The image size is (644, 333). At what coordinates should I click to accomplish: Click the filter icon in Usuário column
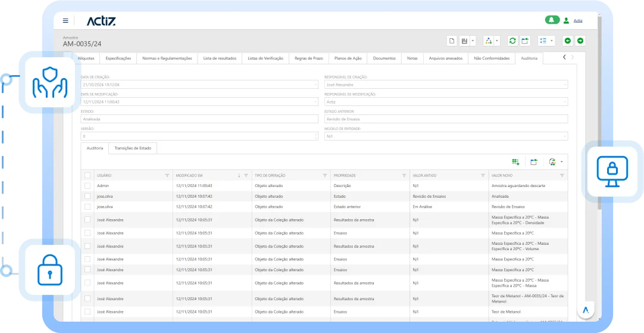(x=167, y=176)
